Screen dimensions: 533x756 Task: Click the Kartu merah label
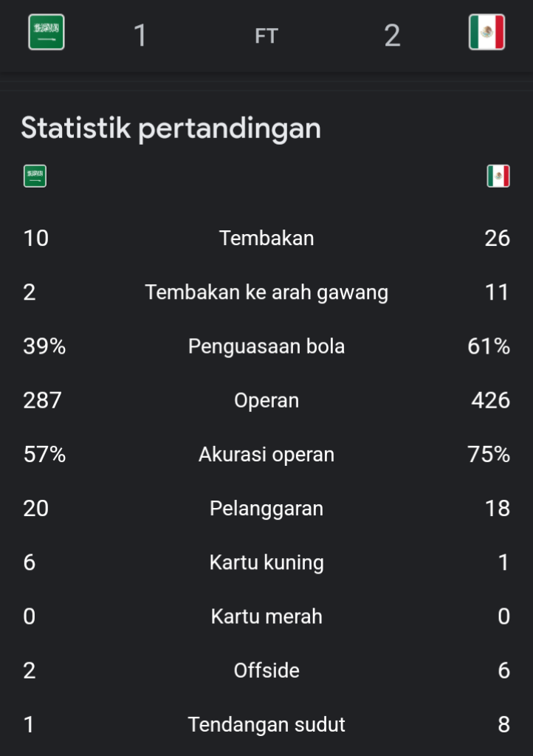(x=266, y=616)
